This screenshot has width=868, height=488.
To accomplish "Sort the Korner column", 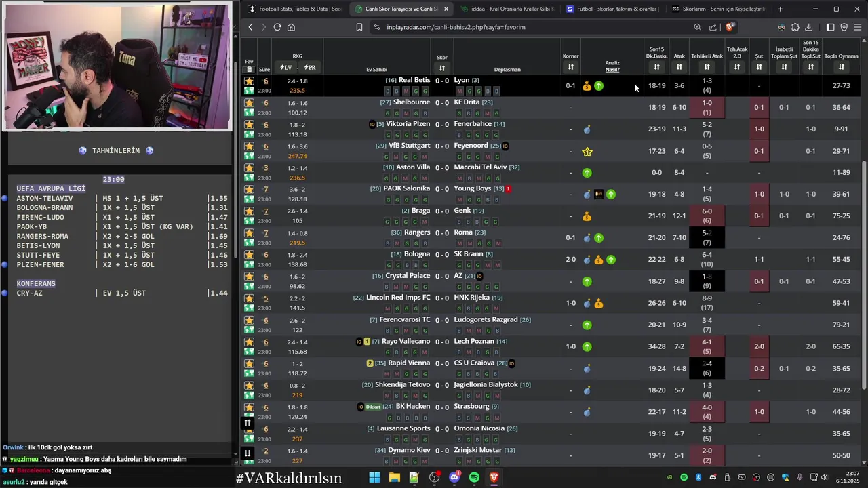I will click(570, 67).
